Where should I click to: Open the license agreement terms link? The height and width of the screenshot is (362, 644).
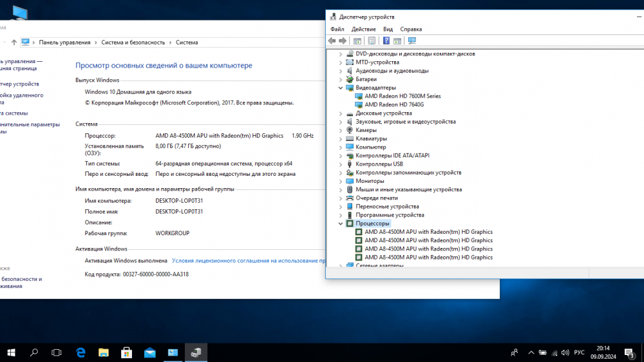pos(249,260)
